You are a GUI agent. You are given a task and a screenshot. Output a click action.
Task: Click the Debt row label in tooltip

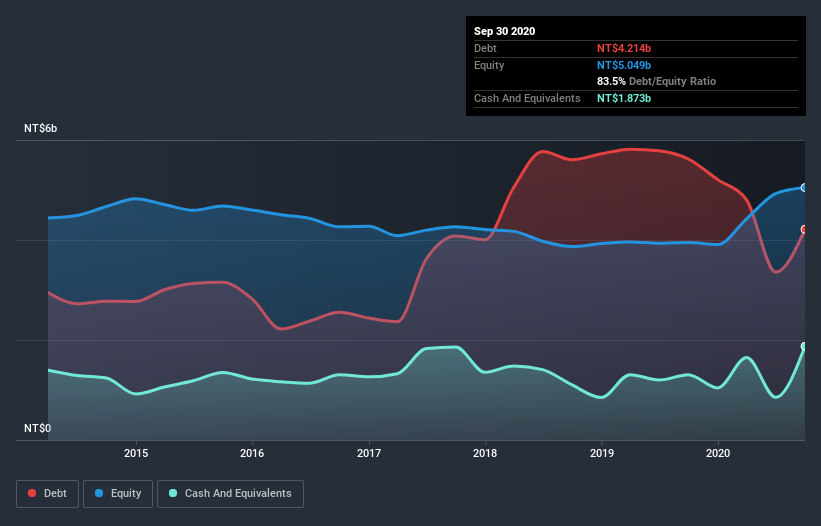(485, 48)
